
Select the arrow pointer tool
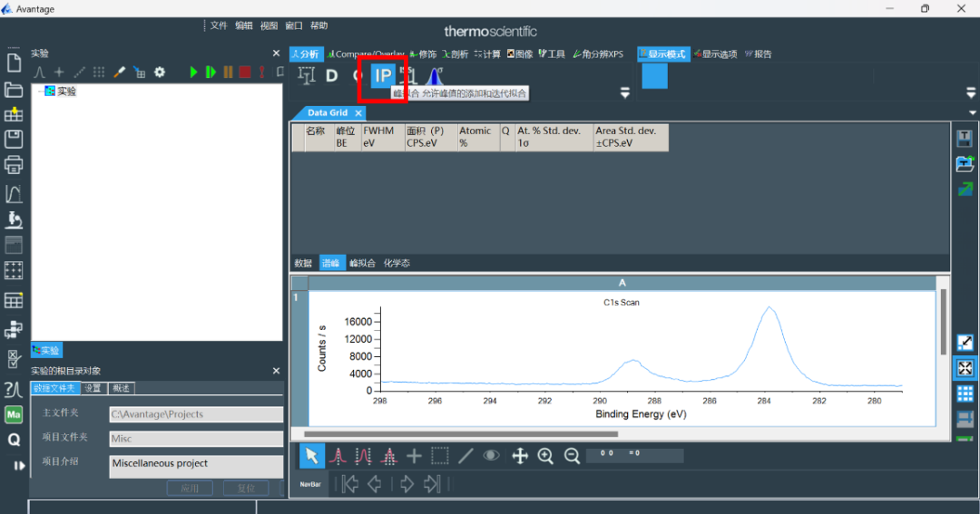click(x=312, y=456)
